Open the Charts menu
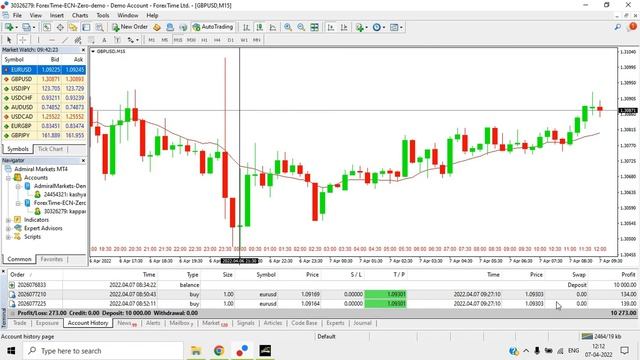 pos(80,16)
